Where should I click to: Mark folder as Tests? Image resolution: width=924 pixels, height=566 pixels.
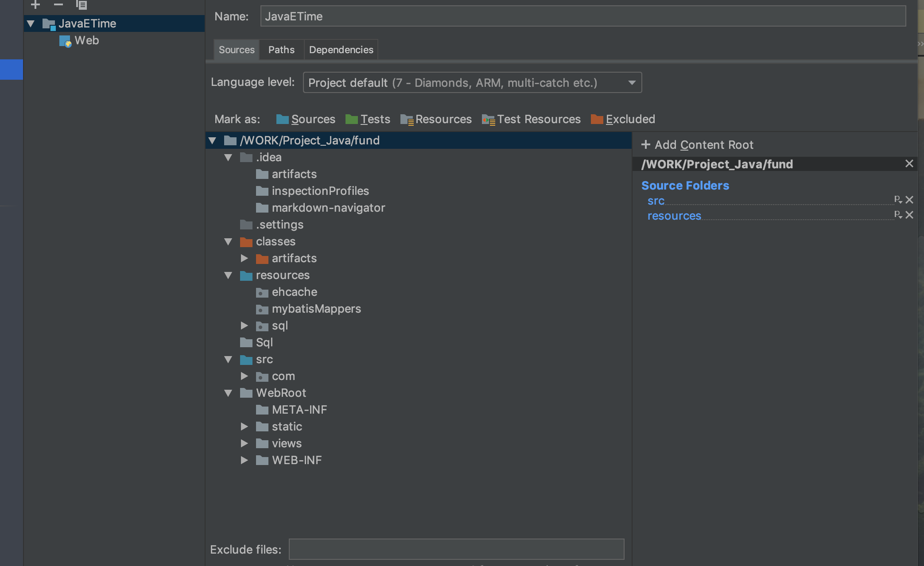[368, 119]
